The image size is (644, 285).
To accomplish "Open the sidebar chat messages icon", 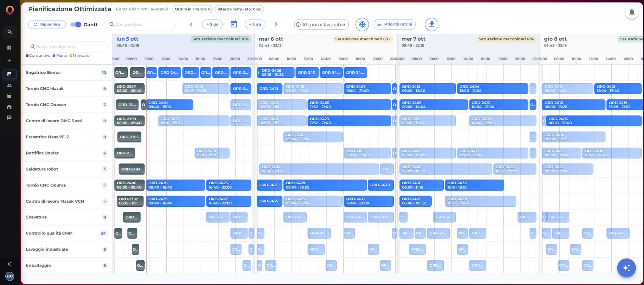I will [x=9, y=118].
